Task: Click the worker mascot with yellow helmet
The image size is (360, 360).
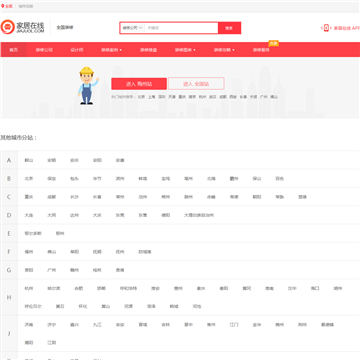Action: (x=88, y=85)
